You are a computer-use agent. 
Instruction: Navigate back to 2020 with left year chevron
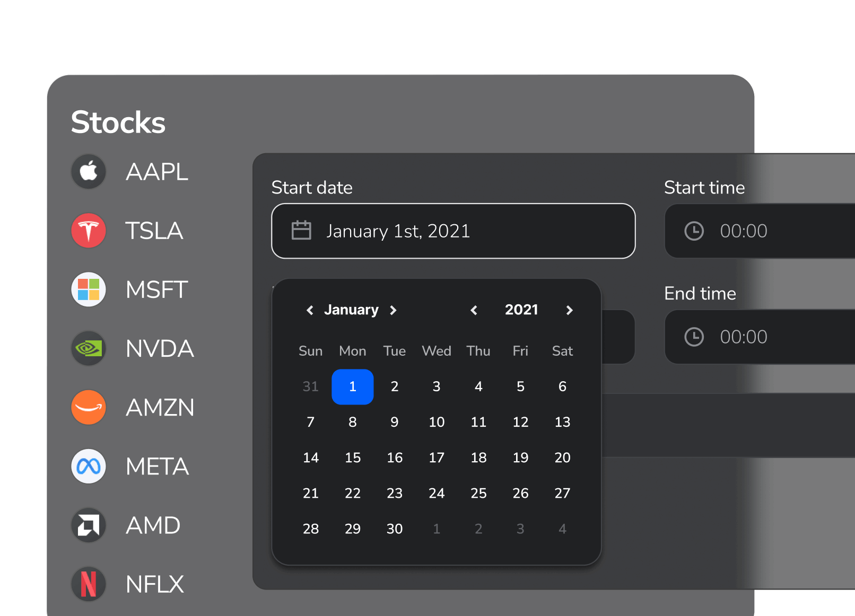pyautogui.click(x=474, y=310)
